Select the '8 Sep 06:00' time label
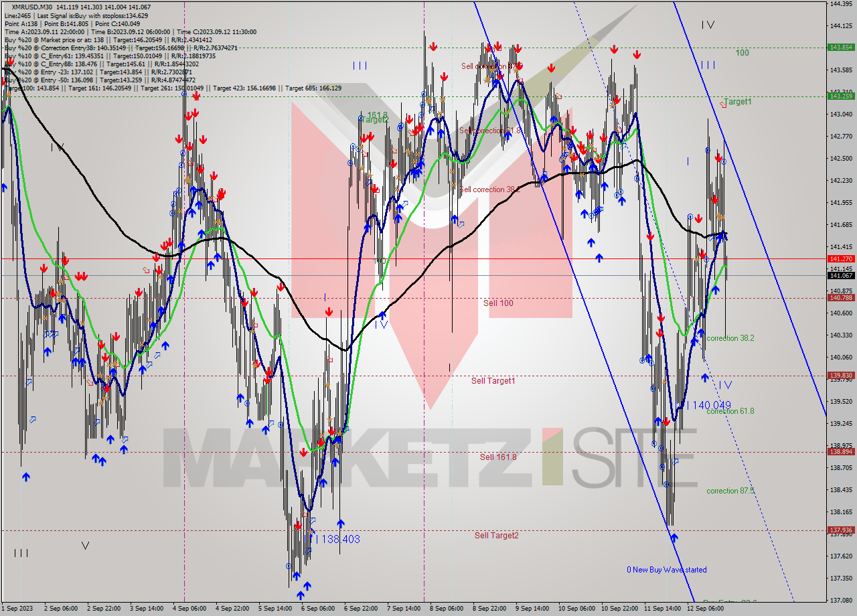 pos(447,609)
